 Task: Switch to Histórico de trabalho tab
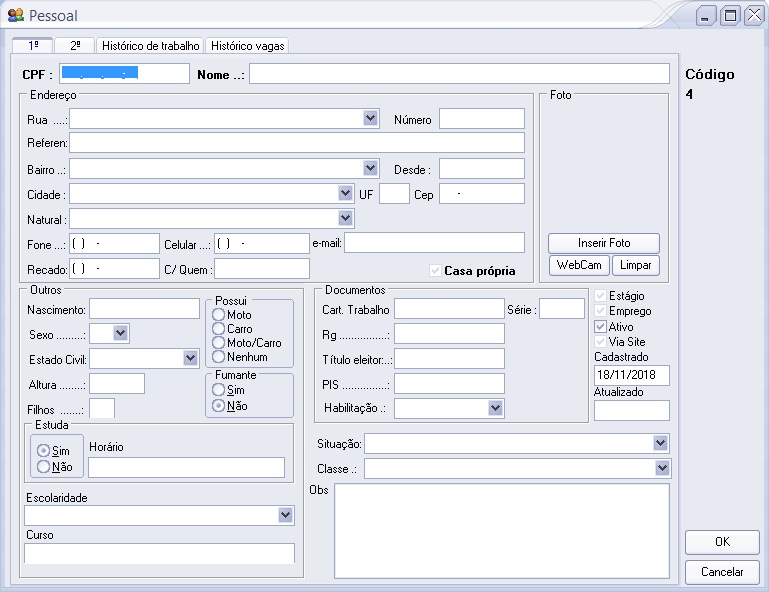[x=150, y=46]
